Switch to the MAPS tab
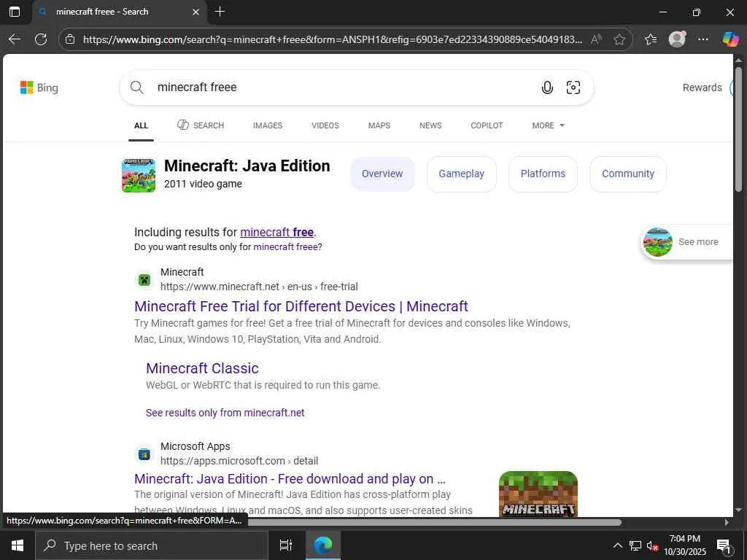Image resolution: width=747 pixels, height=560 pixels. click(x=379, y=125)
